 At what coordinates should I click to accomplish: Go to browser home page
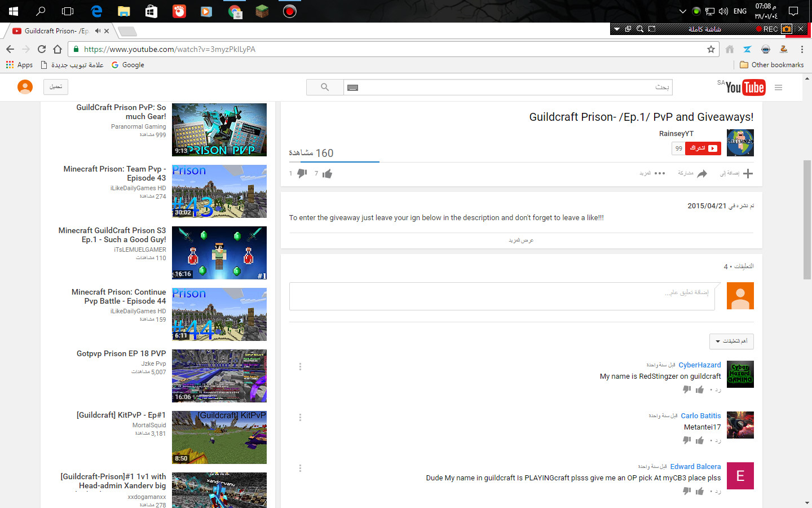click(58, 49)
